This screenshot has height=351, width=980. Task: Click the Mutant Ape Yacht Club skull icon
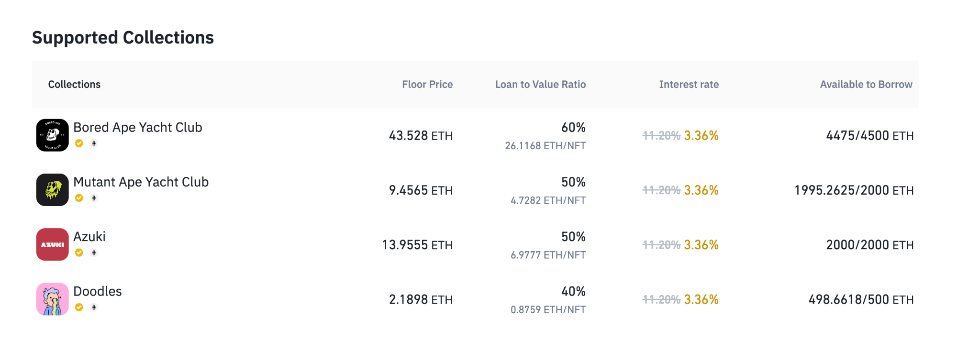point(53,190)
